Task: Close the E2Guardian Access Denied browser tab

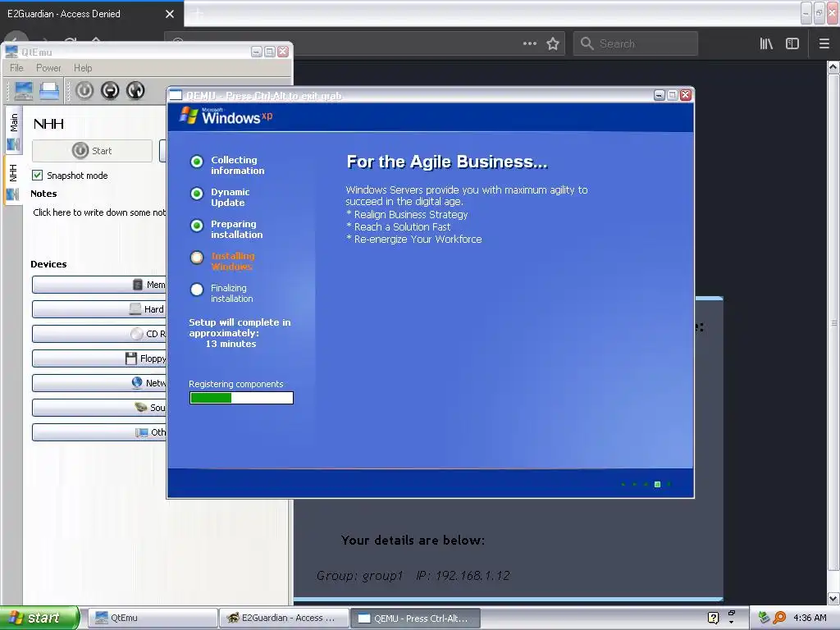Action: (x=170, y=14)
